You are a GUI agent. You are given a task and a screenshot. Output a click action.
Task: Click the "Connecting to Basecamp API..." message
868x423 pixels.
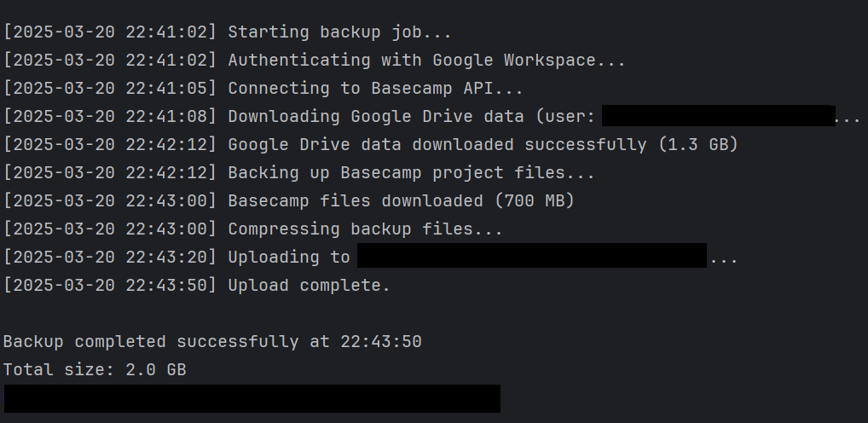tap(375, 89)
